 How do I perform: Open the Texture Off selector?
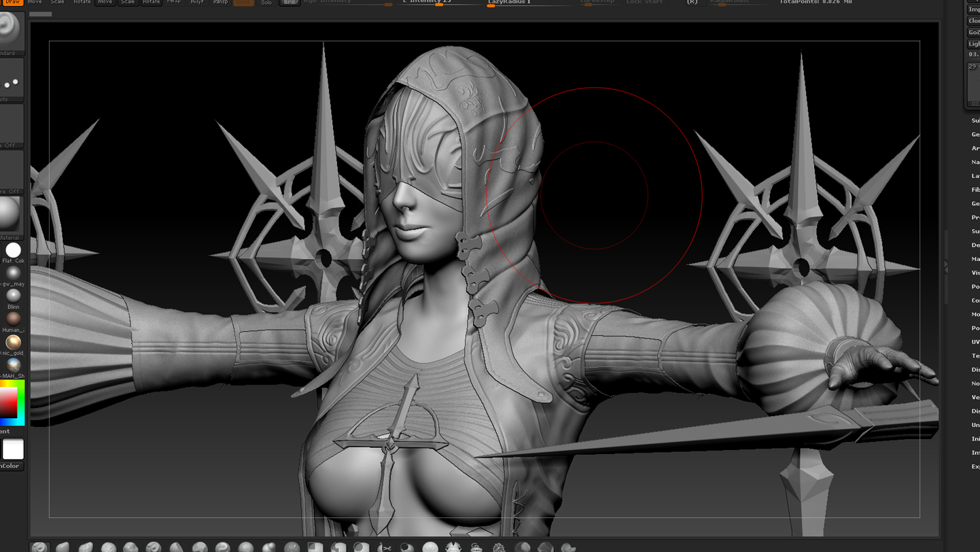[x=11, y=170]
